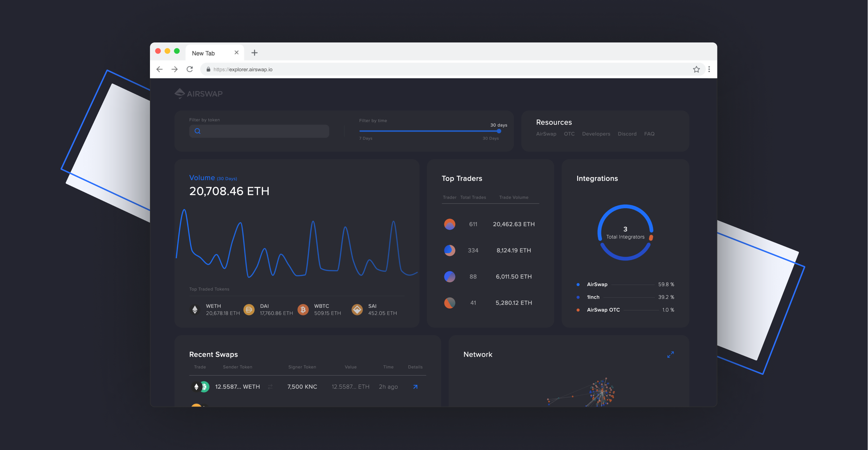This screenshot has height=450, width=868.
Task: Click the 8,124.19 ETH trade volume
Action: click(513, 250)
